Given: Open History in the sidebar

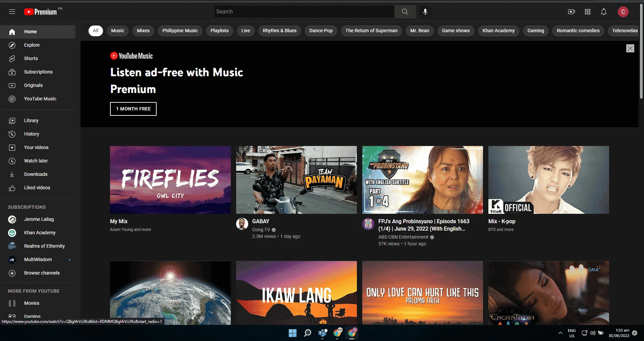Looking at the screenshot, I should (x=38, y=134).
